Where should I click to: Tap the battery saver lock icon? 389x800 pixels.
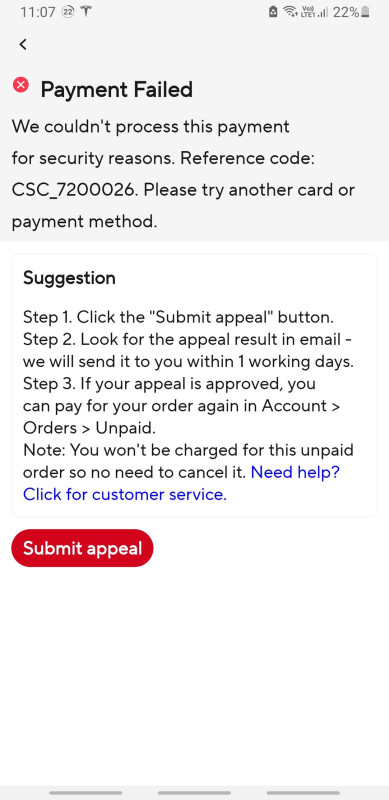(x=273, y=12)
